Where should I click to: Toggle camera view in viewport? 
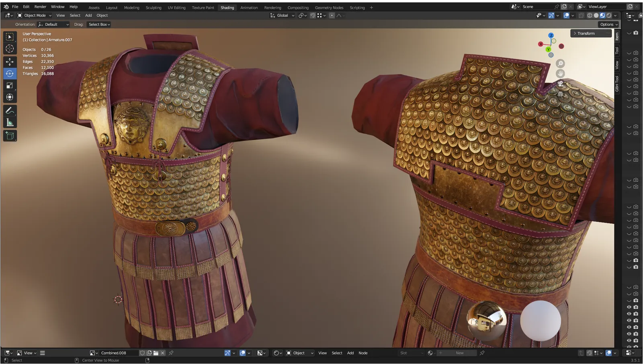point(560,84)
